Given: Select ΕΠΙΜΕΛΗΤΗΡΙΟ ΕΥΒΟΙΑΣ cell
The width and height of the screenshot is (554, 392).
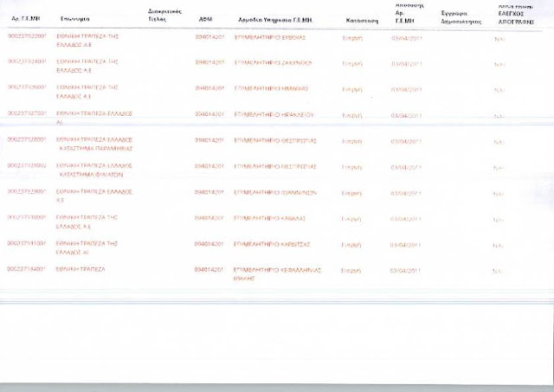Looking at the screenshot, I should click(269, 37).
